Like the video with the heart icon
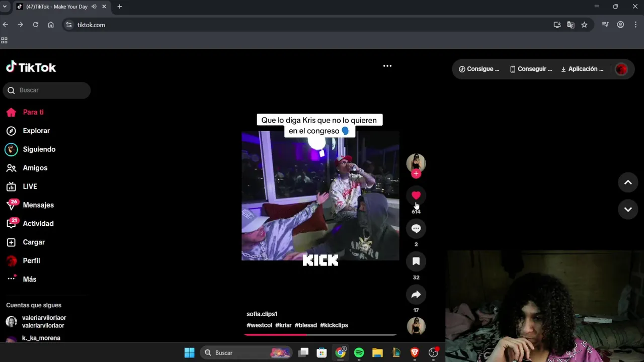 416,196
